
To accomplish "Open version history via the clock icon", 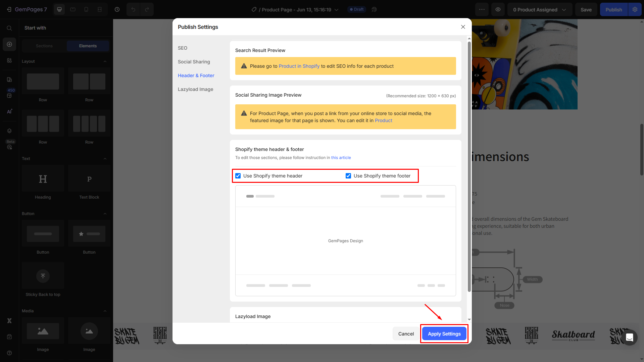I will 117,9.
